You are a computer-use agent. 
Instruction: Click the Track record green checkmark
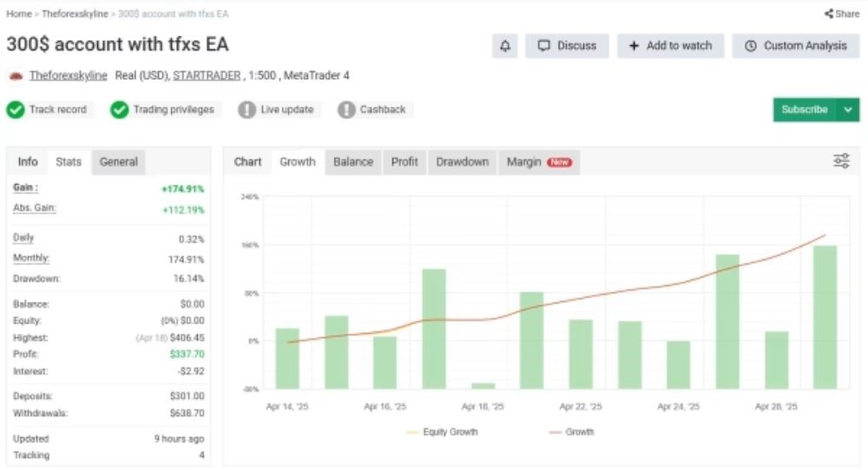(16, 109)
